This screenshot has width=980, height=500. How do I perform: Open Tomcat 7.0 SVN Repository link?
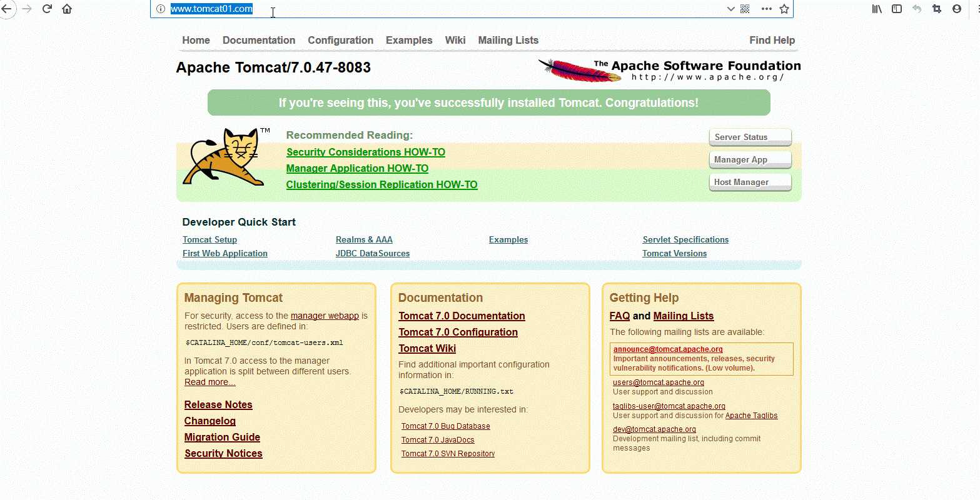448,454
